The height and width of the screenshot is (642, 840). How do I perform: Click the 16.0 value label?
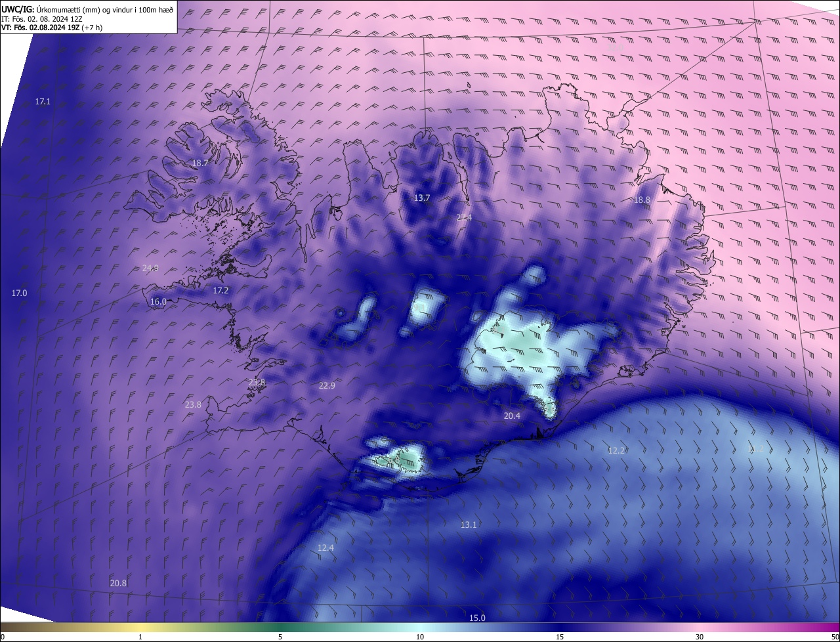158,302
